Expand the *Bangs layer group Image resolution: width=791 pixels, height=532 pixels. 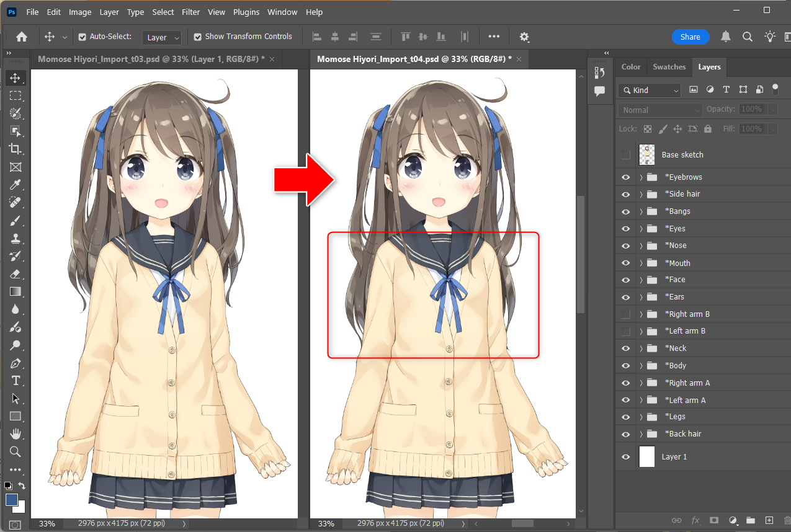click(641, 211)
